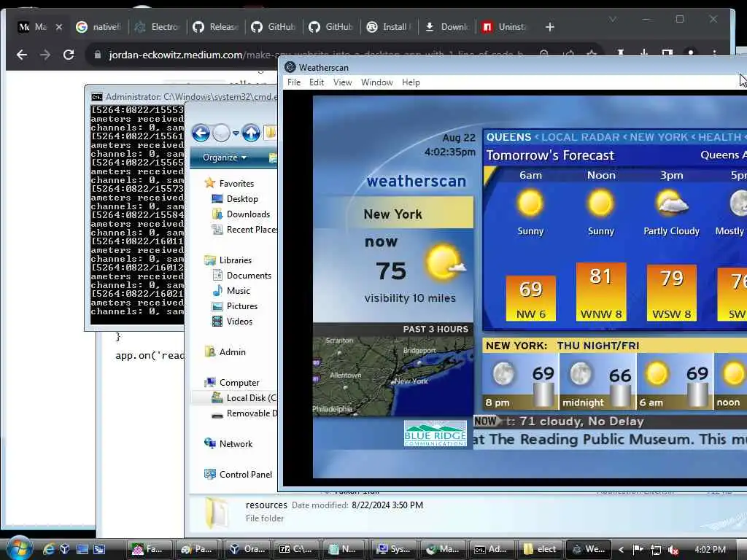The width and height of the screenshot is (747, 560).
Task: Click the resources folder thumbnail in details pane
Action: 217,513
